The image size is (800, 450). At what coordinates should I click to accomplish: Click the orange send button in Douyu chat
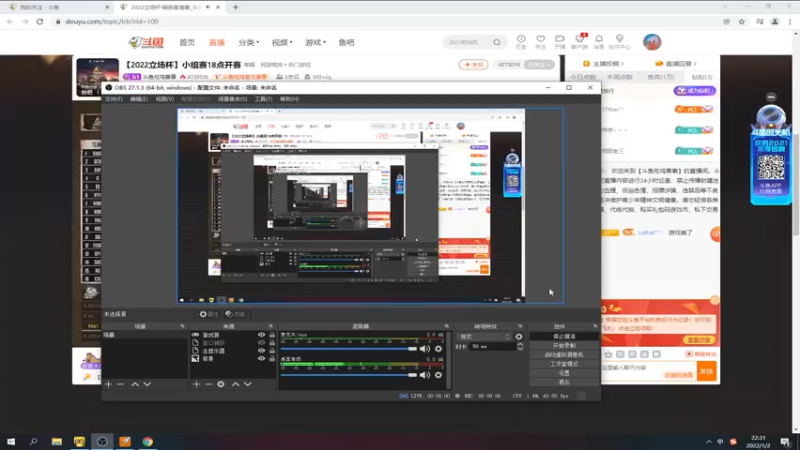[706, 371]
